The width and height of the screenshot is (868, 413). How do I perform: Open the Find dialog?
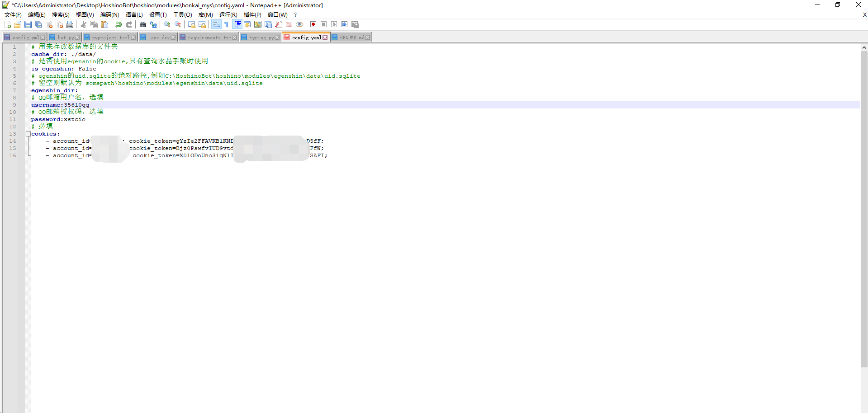[x=142, y=24]
